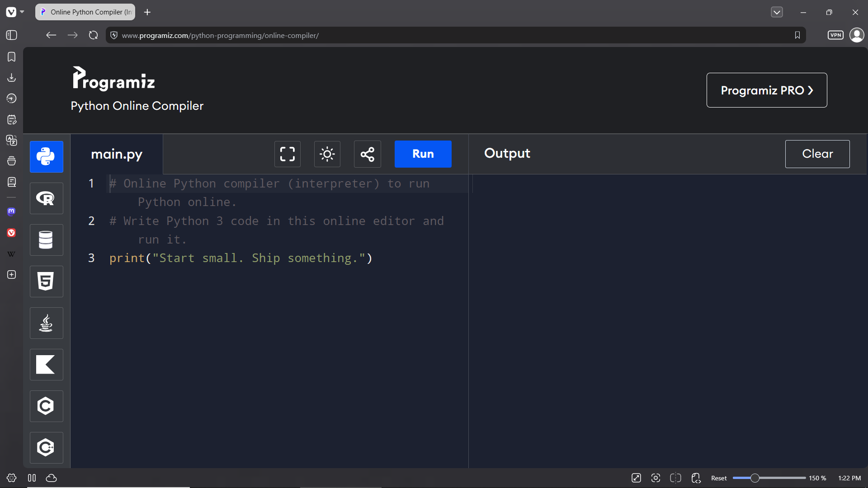Go back to previous page
Image resolution: width=868 pixels, height=488 pixels.
tap(51, 35)
